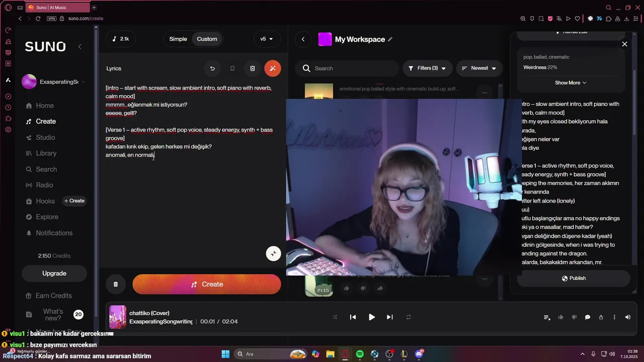Expand Show More in the details panel
Screen dimensions: 644x362
point(571,82)
